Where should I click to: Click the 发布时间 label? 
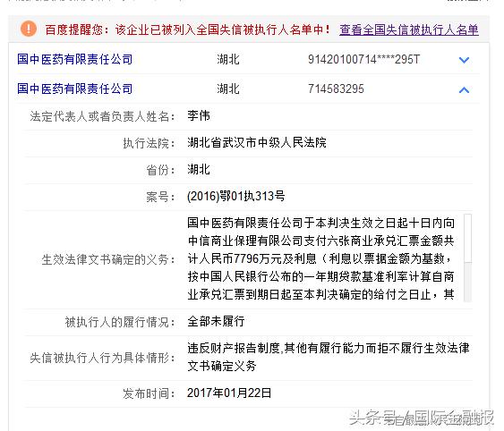point(149,393)
